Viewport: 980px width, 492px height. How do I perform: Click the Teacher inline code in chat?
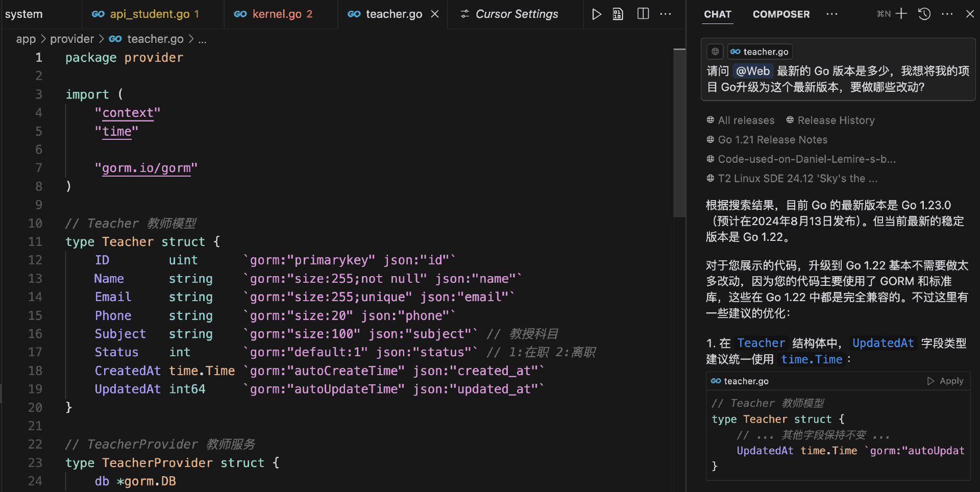(761, 343)
